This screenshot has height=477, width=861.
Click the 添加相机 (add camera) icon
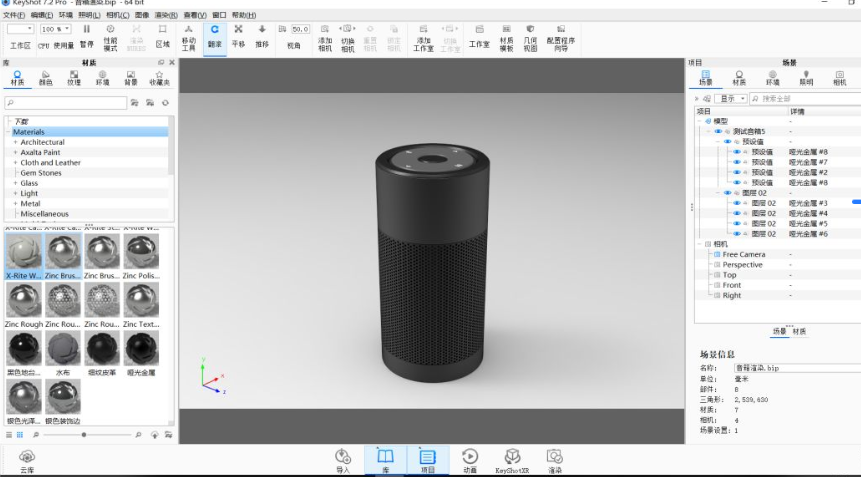pyautogui.click(x=324, y=36)
